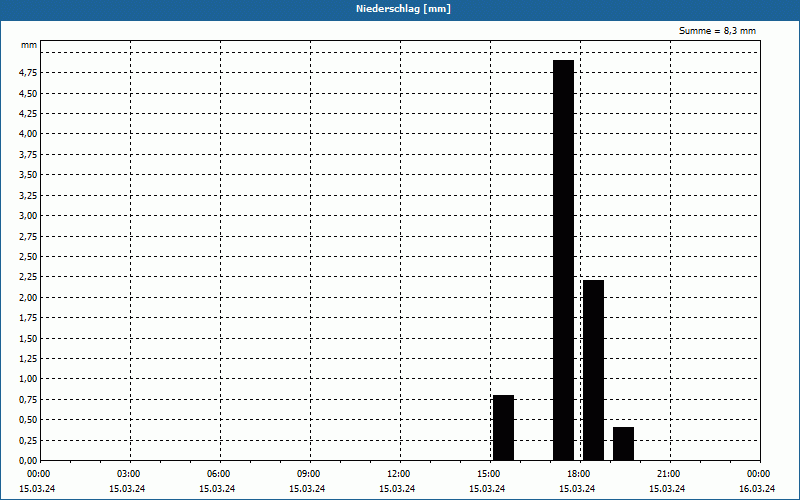
Task: Click the 4,00 y-axis value
Action: tap(28, 134)
